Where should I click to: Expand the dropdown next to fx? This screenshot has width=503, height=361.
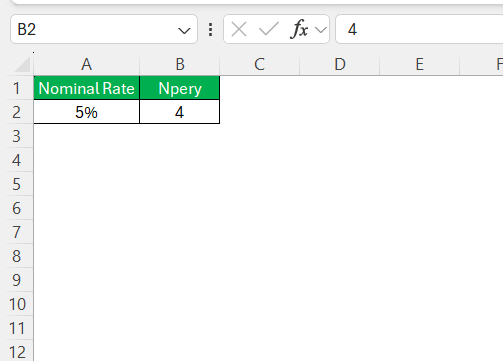tap(321, 30)
